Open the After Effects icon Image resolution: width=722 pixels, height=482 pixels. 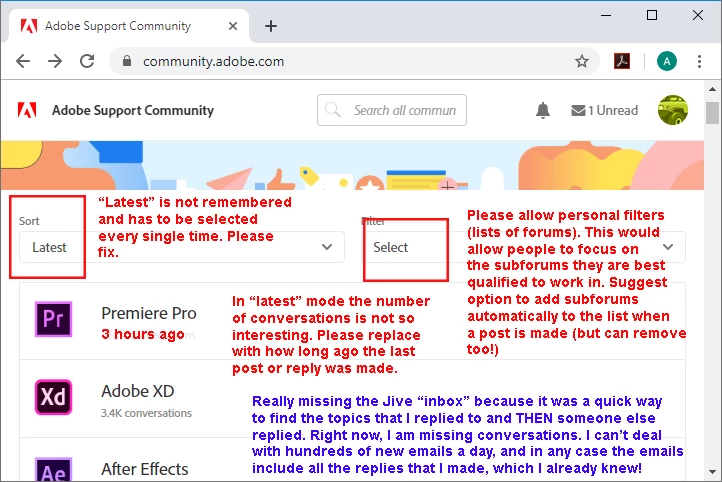(53, 470)
